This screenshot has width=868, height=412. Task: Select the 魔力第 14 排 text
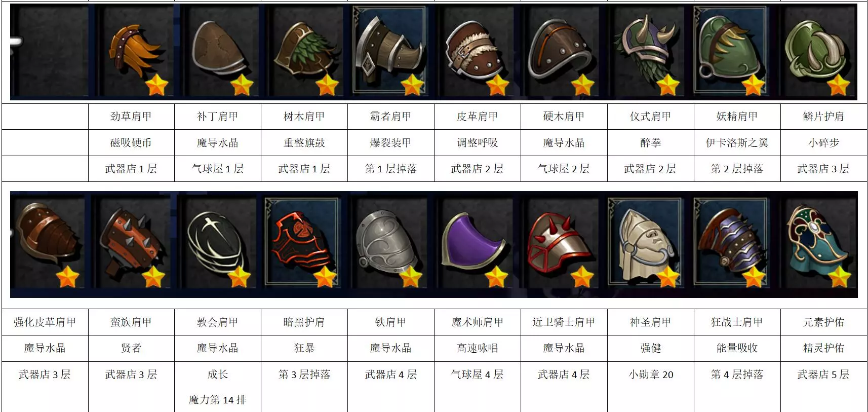pos(218,400)
